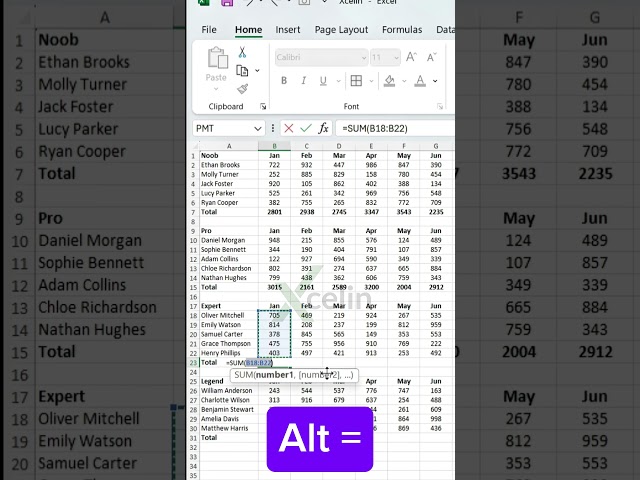Screen dimensions: 640x480
Task: Click the Borders grid icon
Action: pyautogui.click(x=356, y=81)
